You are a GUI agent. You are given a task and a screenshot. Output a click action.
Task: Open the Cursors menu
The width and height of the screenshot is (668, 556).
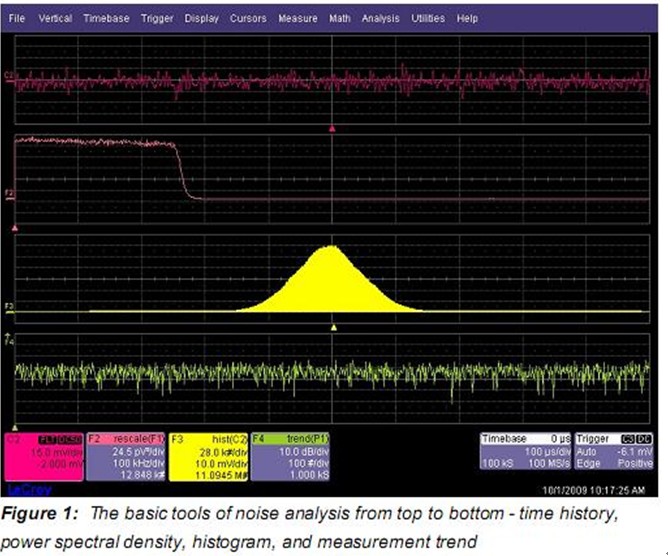coord(248,19)
